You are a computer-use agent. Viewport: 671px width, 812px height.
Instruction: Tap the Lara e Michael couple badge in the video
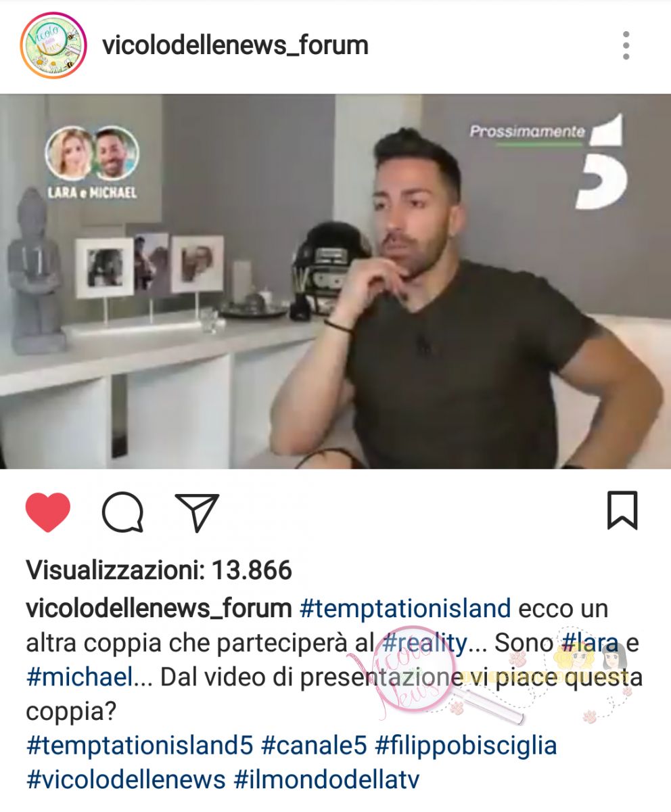92,162
